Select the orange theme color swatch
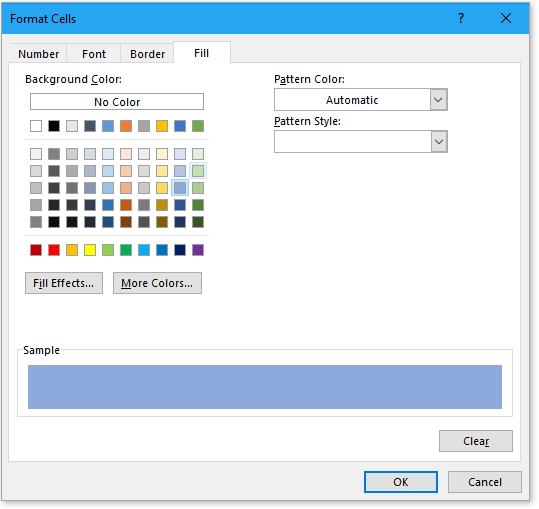The image size is (539, 509). [126, 126]
